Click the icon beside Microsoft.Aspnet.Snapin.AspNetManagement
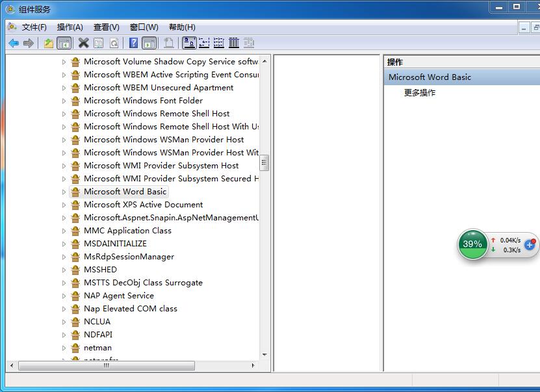This screenshot has width=540, height=392. click(75, 218)
